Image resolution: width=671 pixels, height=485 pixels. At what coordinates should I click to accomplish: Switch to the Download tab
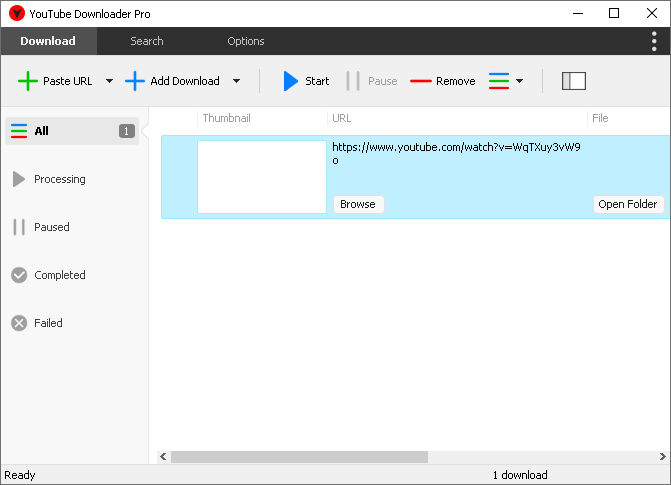coord(48,41)
